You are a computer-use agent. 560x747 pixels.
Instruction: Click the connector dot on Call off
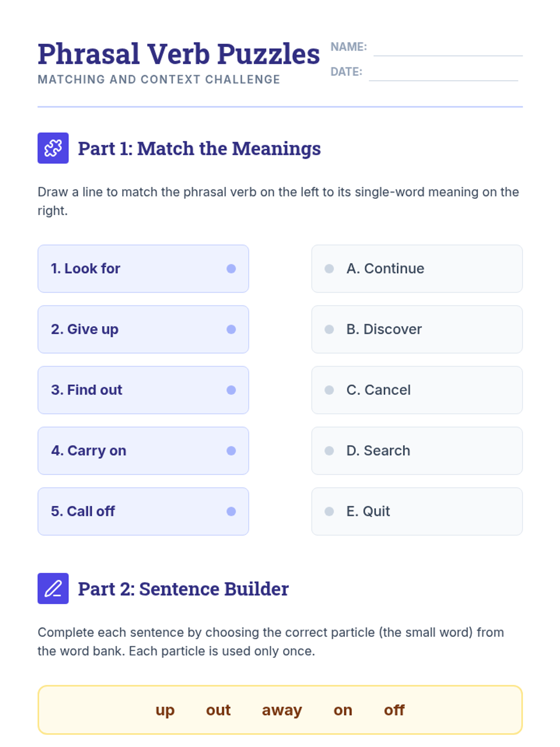tap(231, 511)
